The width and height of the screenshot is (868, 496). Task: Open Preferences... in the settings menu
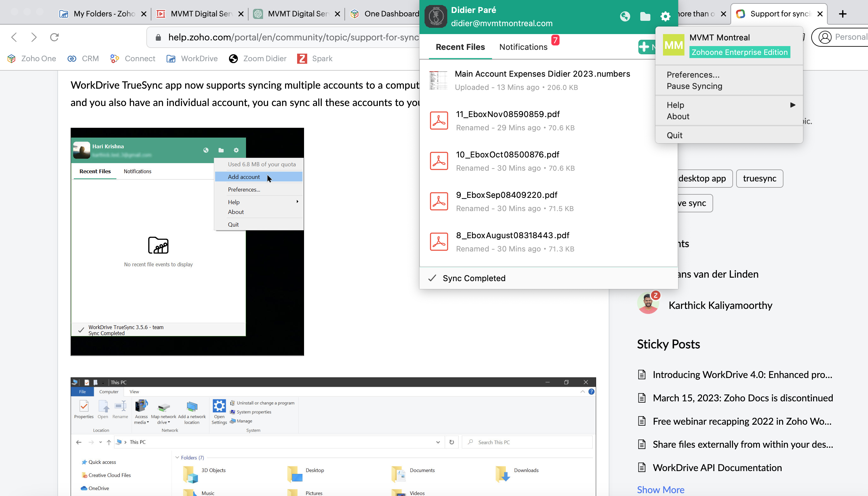click(x=693, y=74)
